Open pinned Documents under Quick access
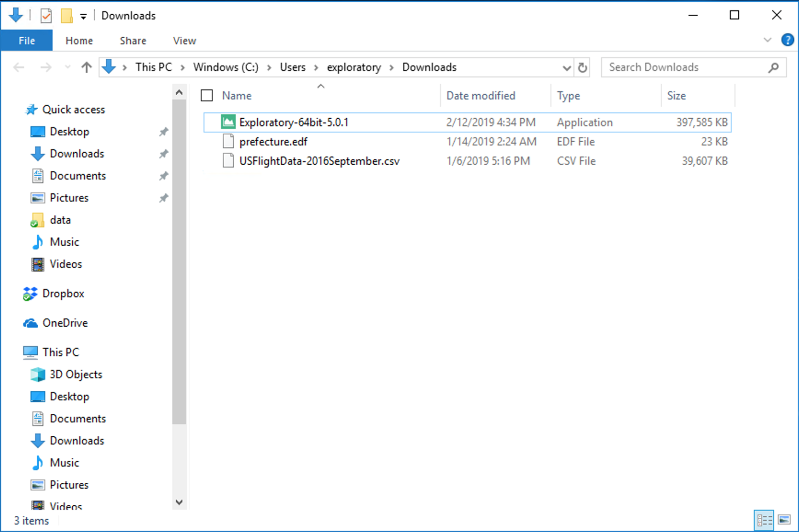Image resolution: width=799 pixels, height=532 pixels. (78, 176)
